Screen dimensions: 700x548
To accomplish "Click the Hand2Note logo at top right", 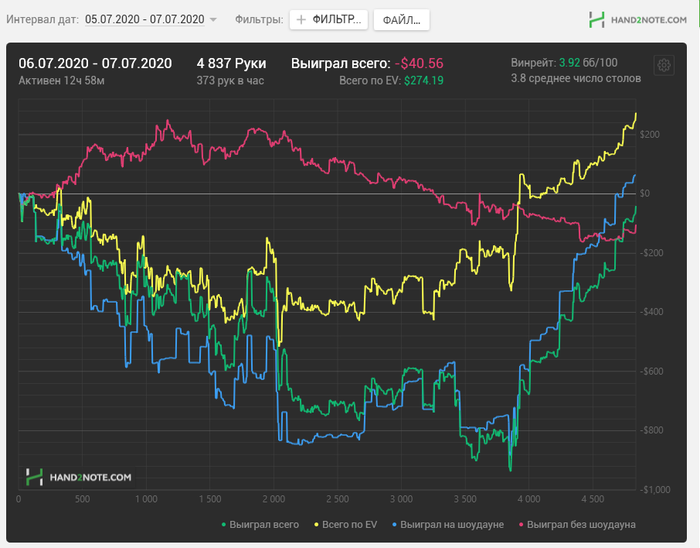I will point(638,20).
